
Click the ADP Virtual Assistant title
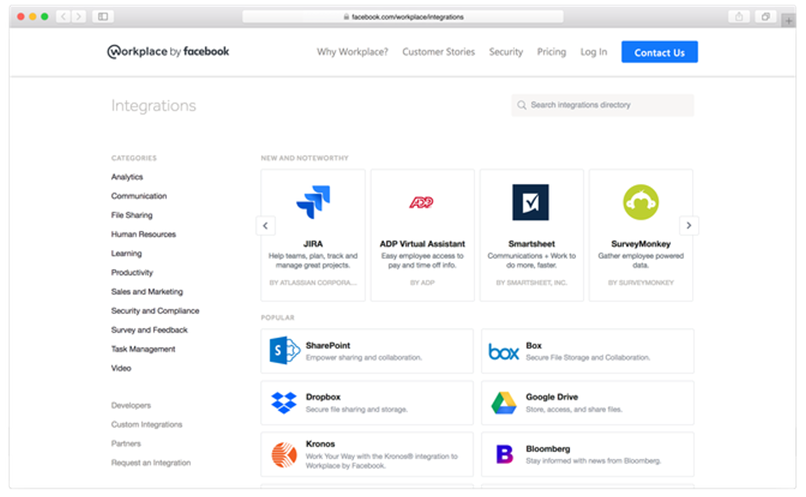422,244
